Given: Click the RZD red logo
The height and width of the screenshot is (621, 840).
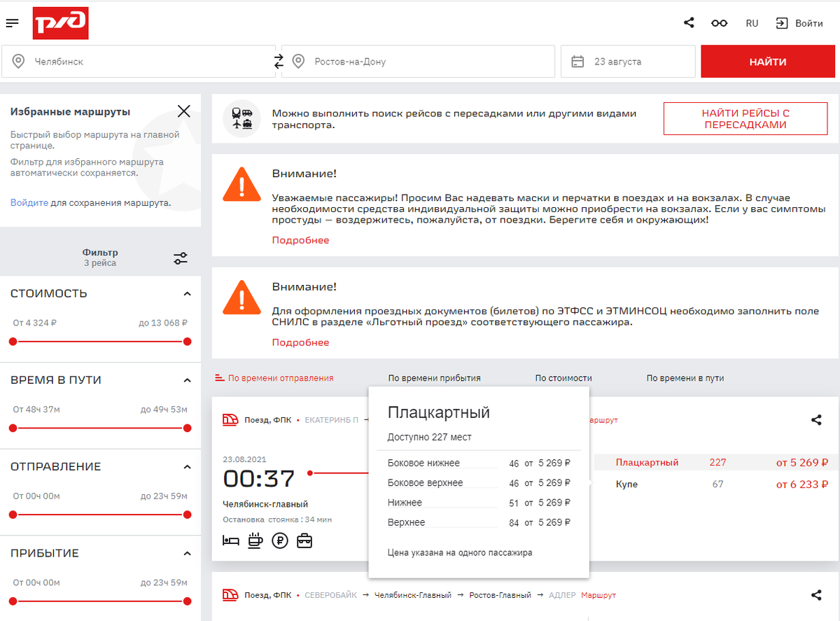Looking at the screenshot, I should pos(60,23).
